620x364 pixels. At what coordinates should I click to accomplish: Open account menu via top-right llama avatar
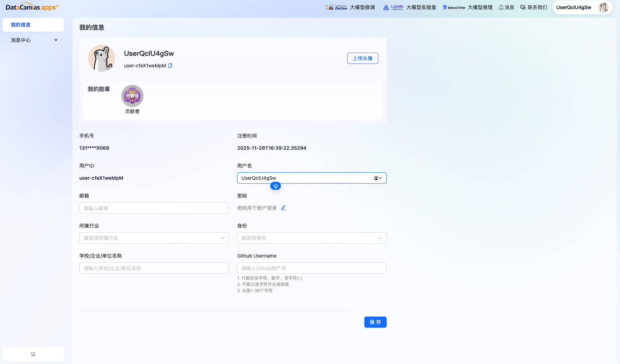[603, 7]
